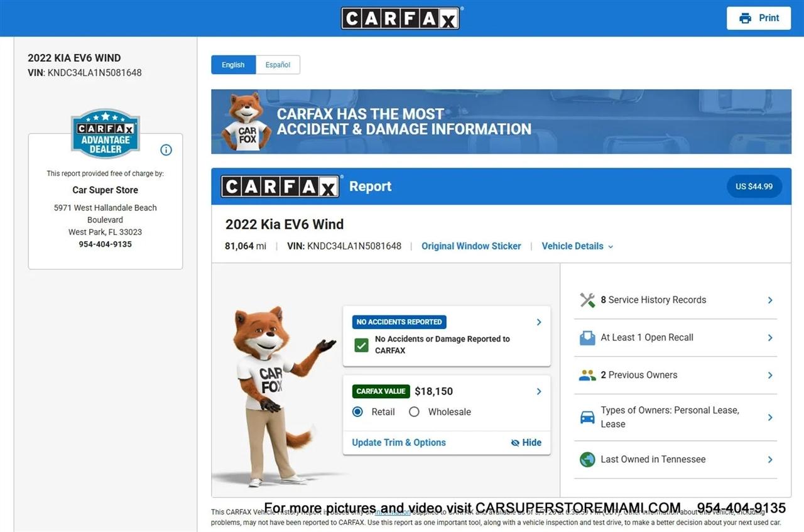Viewport: 804px width, 532px height.
Task: Click the printer icon in the Print button
Action: 745,18
